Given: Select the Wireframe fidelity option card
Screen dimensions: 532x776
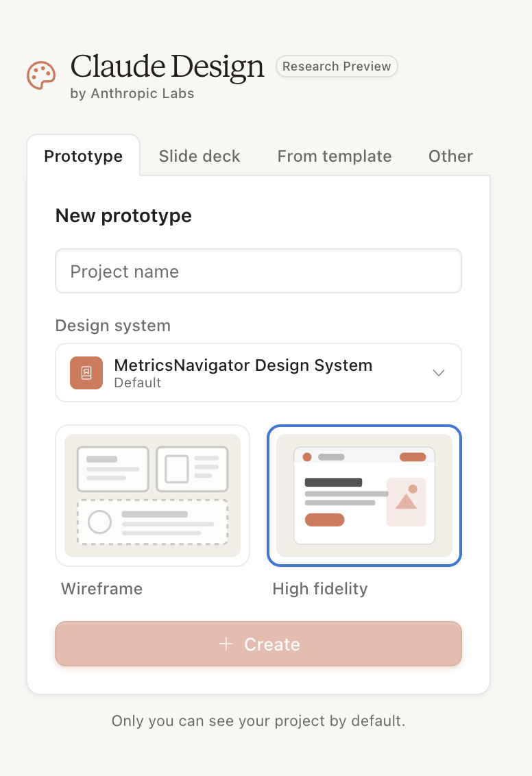Looking at the screenshot, I should (x=152, y=496).
